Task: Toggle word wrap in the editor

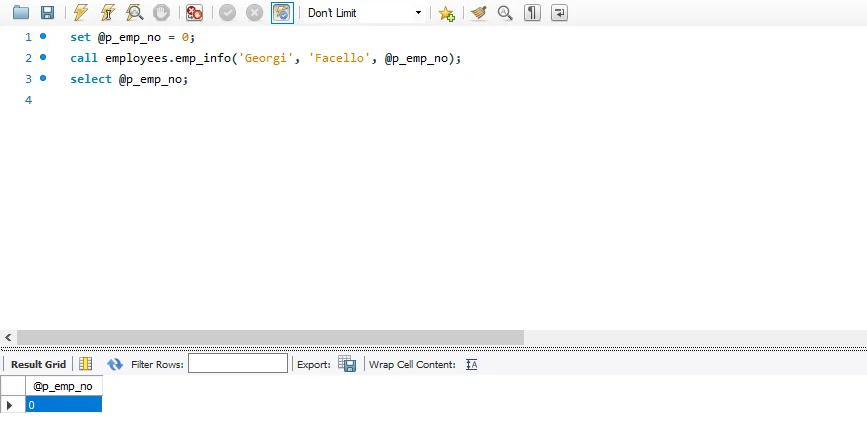Action: tap(559, 13)
